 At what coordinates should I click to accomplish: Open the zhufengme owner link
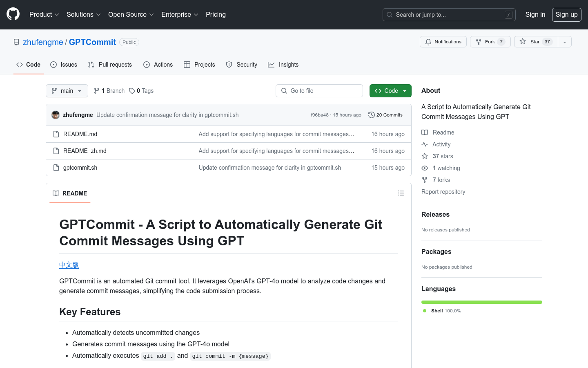(43, 42)
